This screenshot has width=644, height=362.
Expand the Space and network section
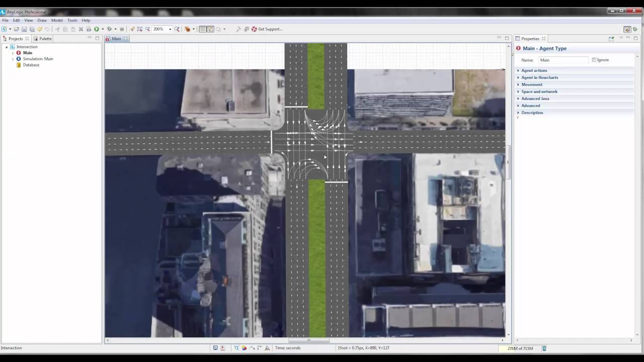pos(539,92)
